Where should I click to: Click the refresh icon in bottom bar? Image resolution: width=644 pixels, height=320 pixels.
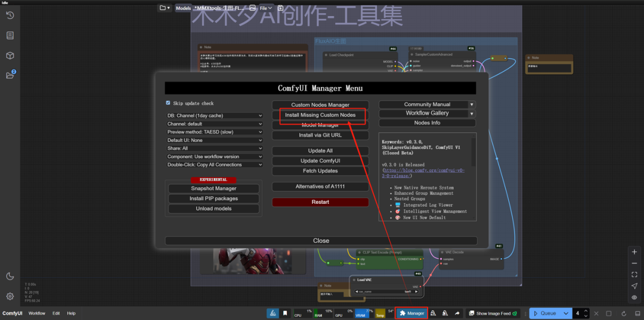click(624, 313)
